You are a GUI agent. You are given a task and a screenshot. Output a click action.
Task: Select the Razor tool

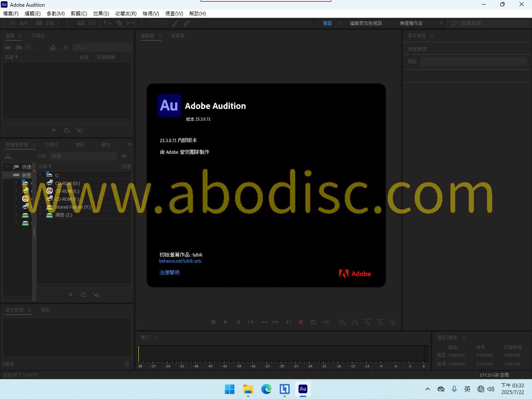point(119,23)
